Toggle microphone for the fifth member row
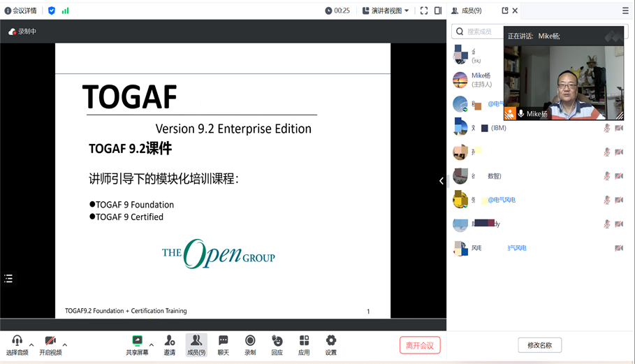 [606, 152]
